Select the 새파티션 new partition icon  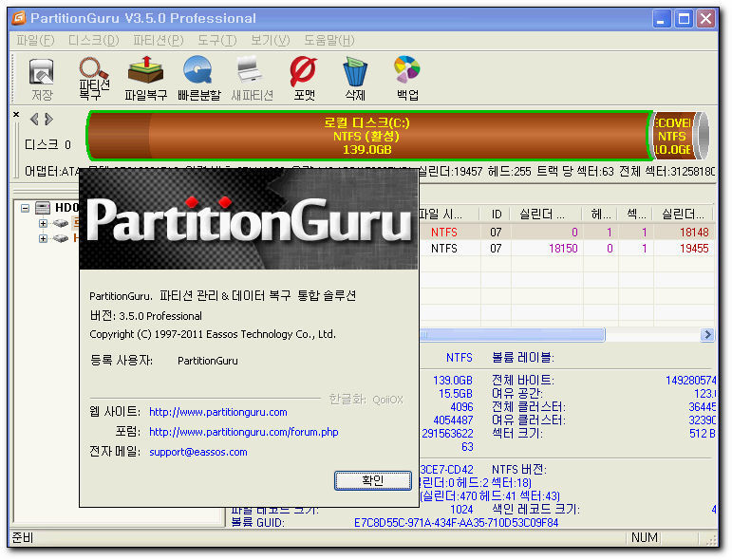click(x=253, y=79)
